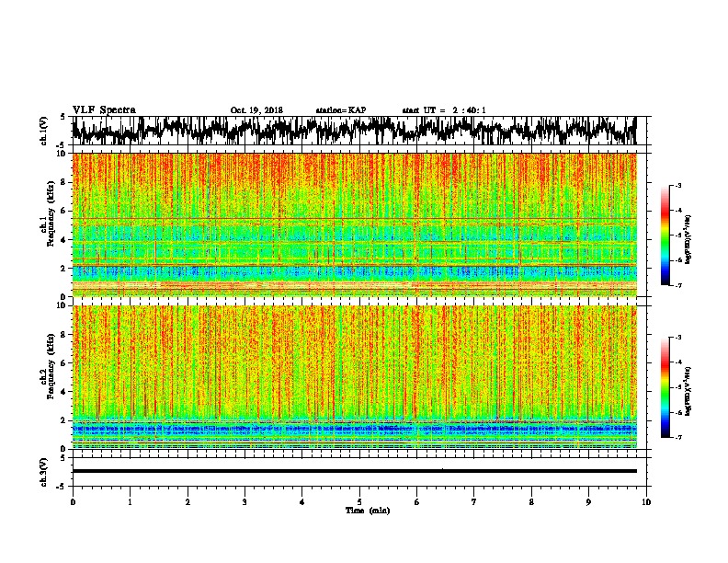Screen dimensions: 728x563
Task: Click the ch.1 spectrogram plot
Action: [354, 224]
